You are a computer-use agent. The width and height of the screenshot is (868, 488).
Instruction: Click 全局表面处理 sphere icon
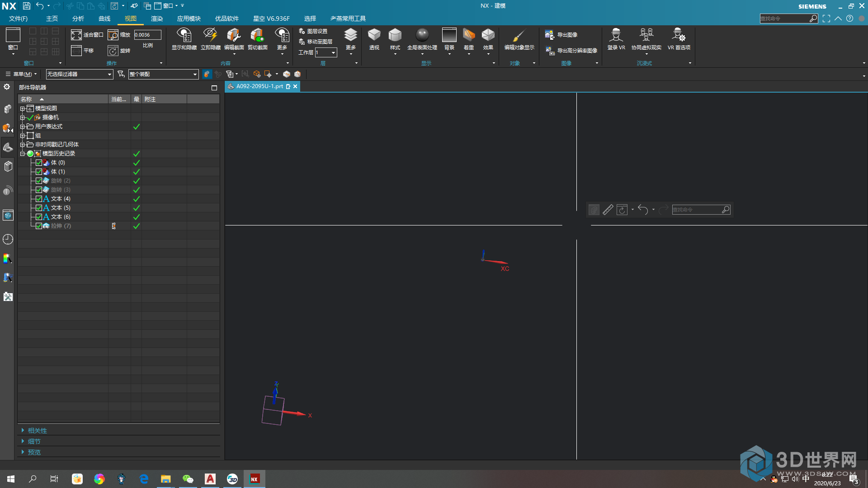422,35
